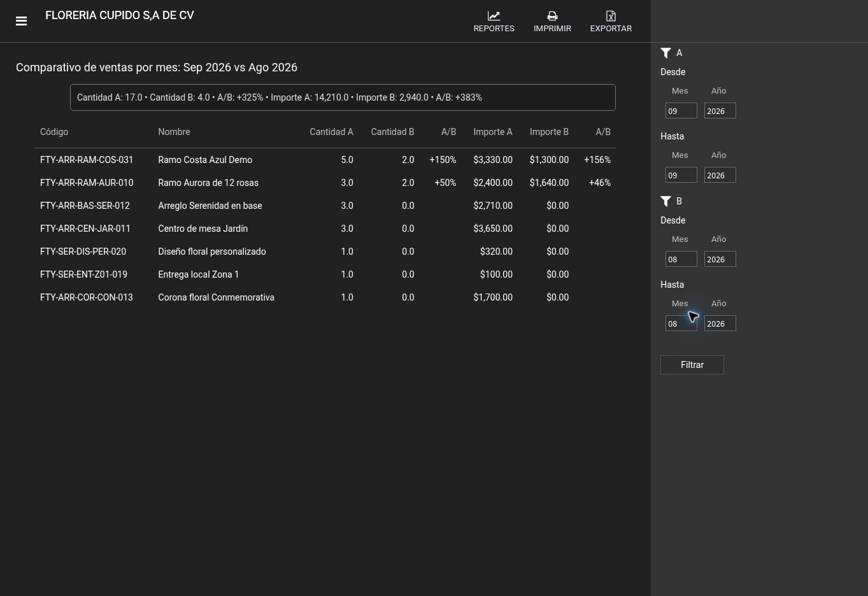868x596 pixels.
Task: Sort by the Cantidad A column header
Action: pyautogui.click(x=331, y=132)
